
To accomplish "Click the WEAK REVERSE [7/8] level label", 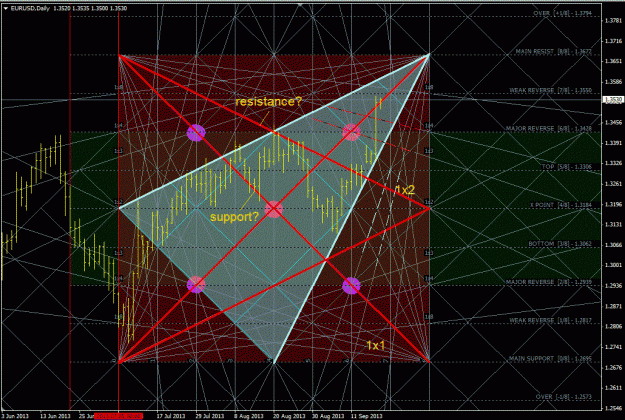I will pos(550,90).
